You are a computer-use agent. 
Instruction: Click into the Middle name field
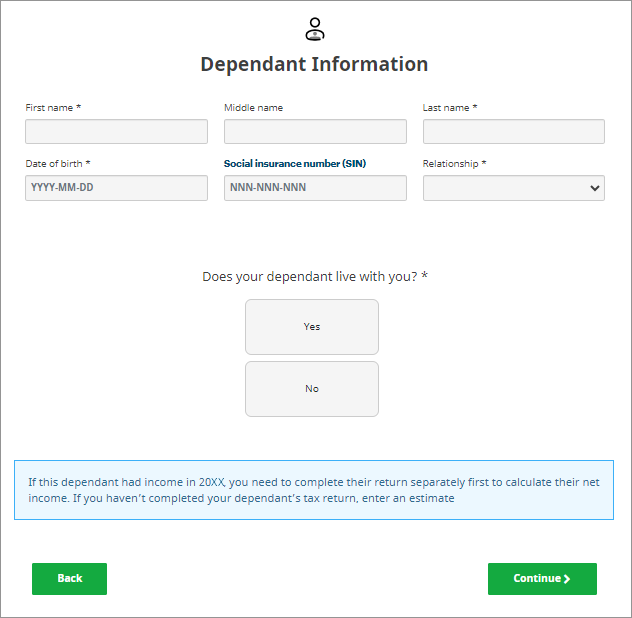click(x=315, y=132)
